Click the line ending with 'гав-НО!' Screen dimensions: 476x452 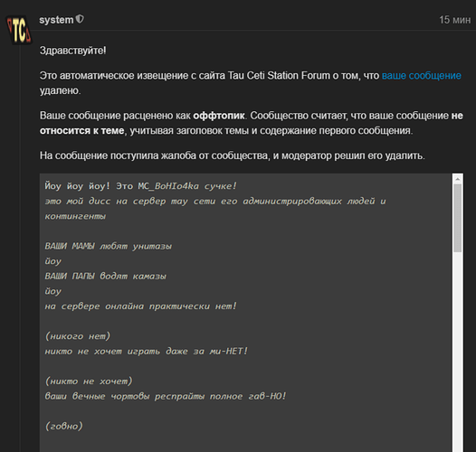(166, 396)
